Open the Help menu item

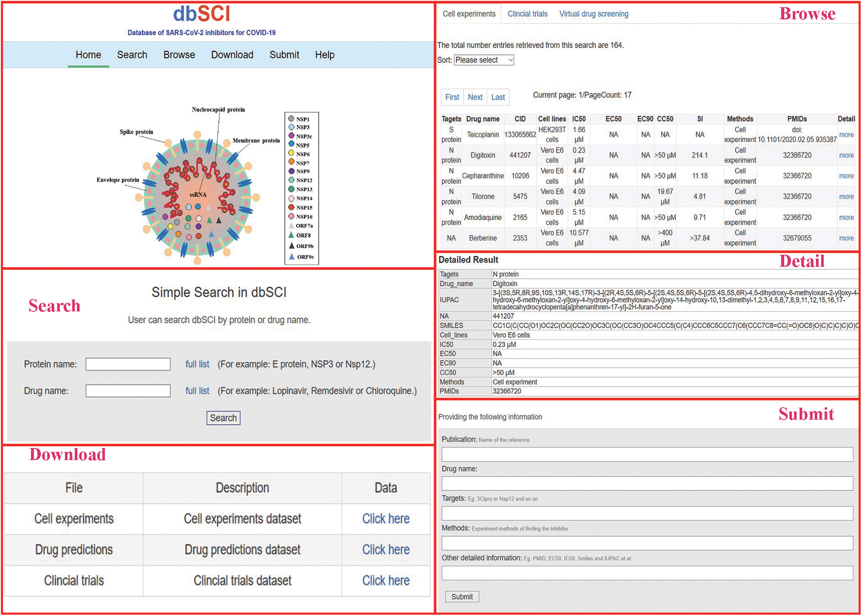[x=324, y=54]
